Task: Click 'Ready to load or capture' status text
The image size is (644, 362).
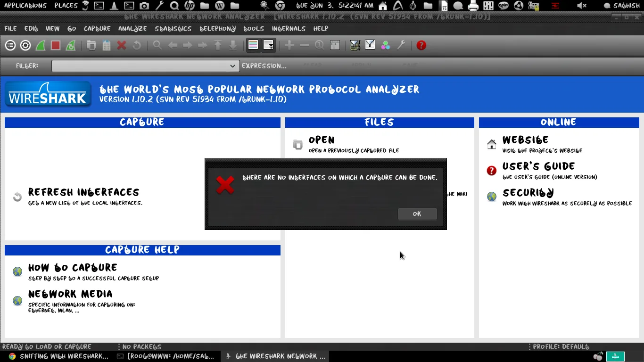Action: click(x=47, y=347)
